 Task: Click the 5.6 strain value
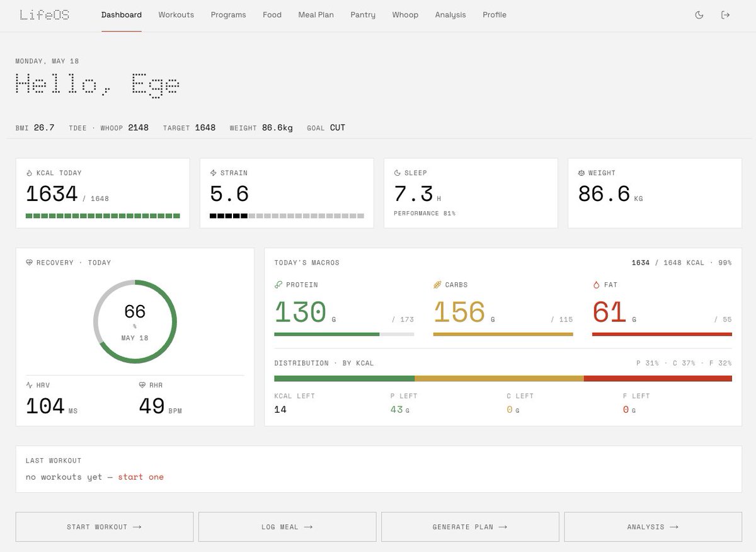[229, 193]
